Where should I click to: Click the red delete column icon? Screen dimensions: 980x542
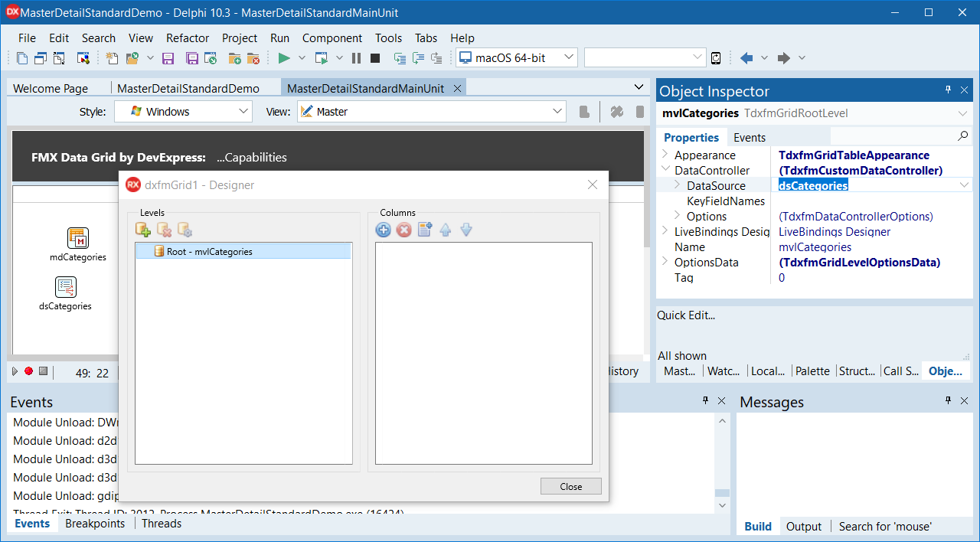tap(404, 230)
